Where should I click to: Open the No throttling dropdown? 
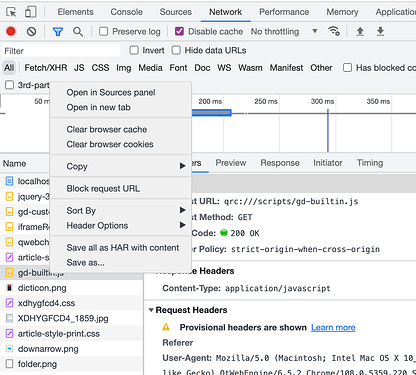click(284, 31)
